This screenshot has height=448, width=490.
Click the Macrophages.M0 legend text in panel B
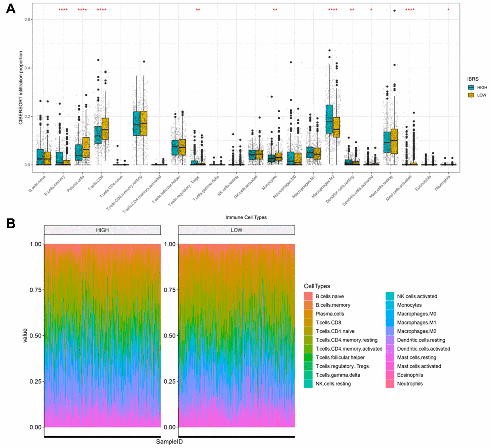pyautogui.click(x=416, y=314)
